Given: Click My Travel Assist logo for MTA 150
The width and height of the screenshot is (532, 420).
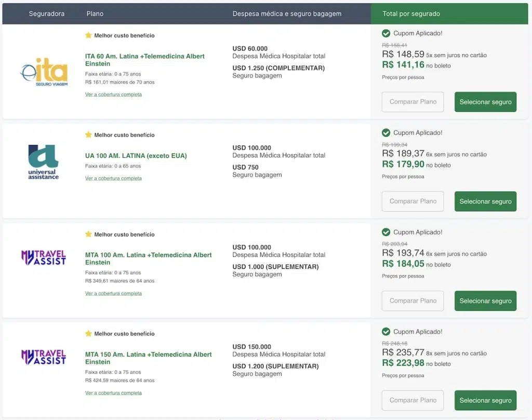Looking at the screenshot, I should [44, 357].
